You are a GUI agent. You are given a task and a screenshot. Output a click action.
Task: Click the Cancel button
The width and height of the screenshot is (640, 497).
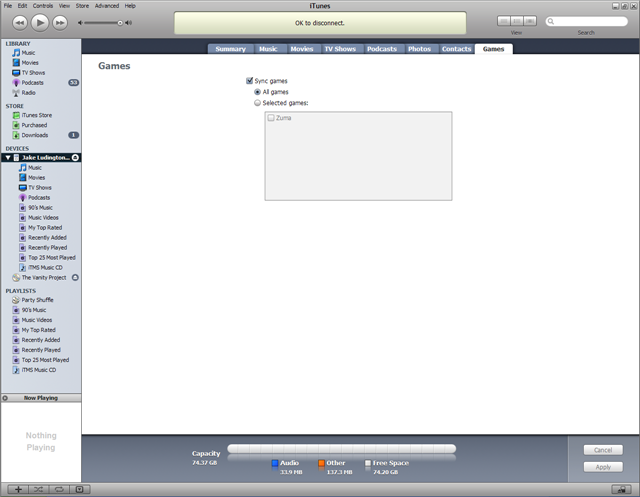(603, 450)
